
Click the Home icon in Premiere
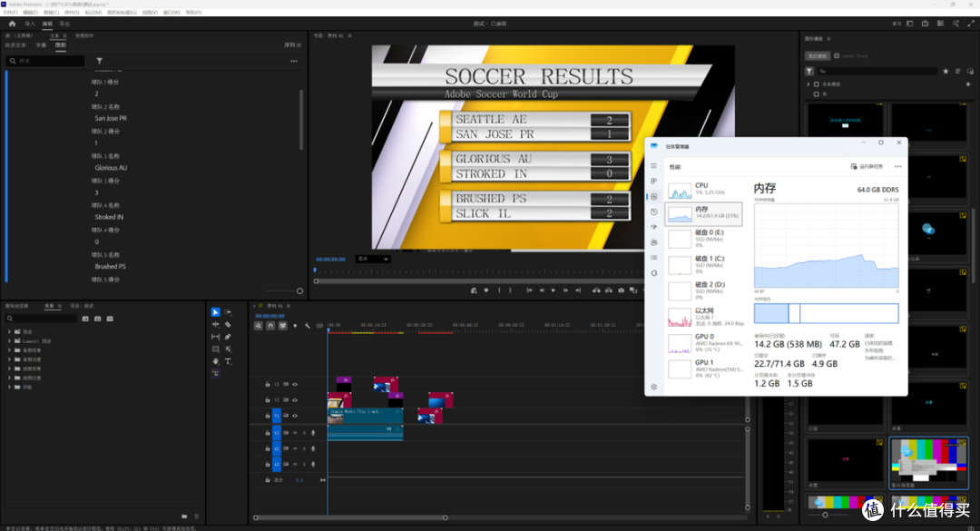tap(12, 24)
